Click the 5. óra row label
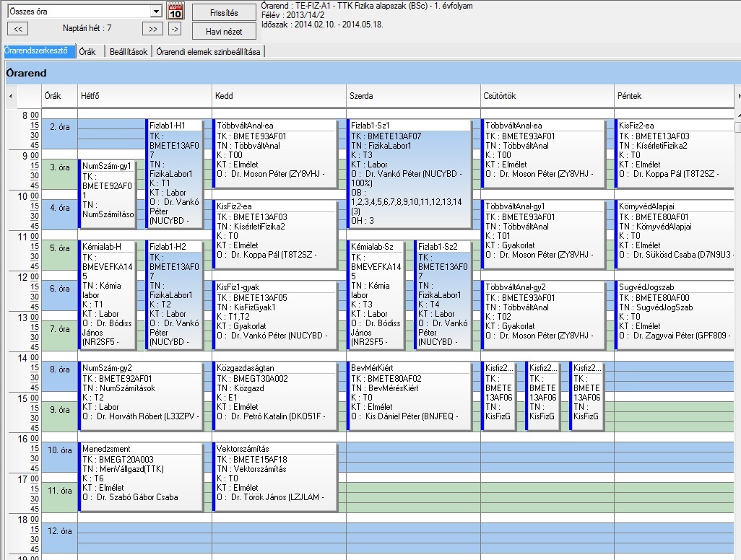Viewport: 741px width, 560px height. (x=60, y=255)
